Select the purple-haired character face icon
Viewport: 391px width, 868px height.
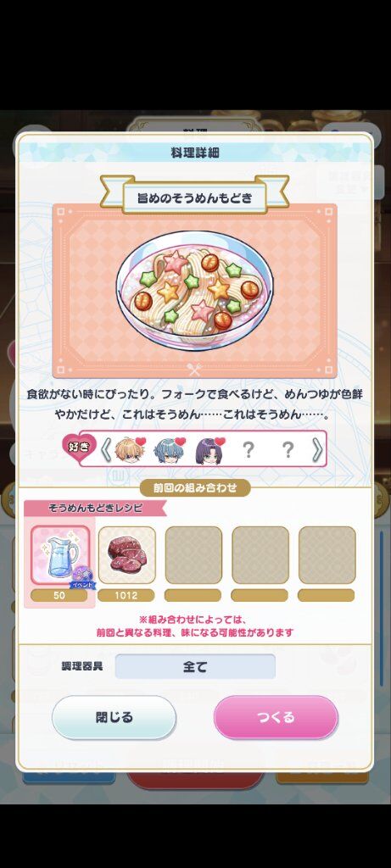[209, 449]
